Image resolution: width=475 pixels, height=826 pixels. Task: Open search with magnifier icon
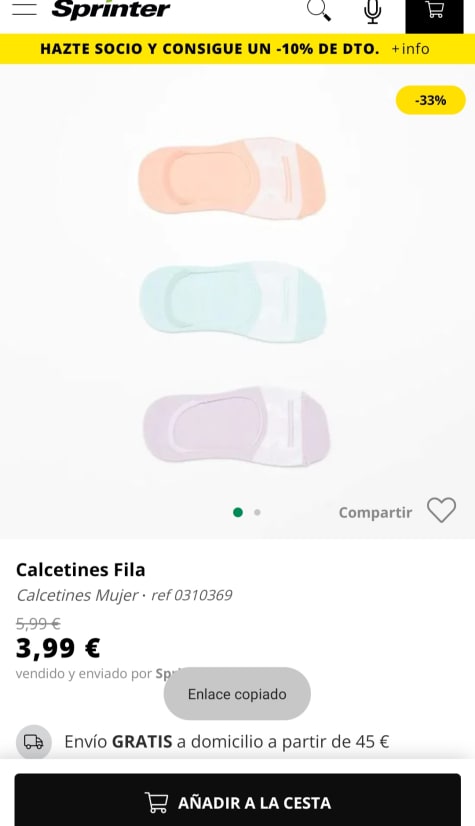click(x=319, y=10)
